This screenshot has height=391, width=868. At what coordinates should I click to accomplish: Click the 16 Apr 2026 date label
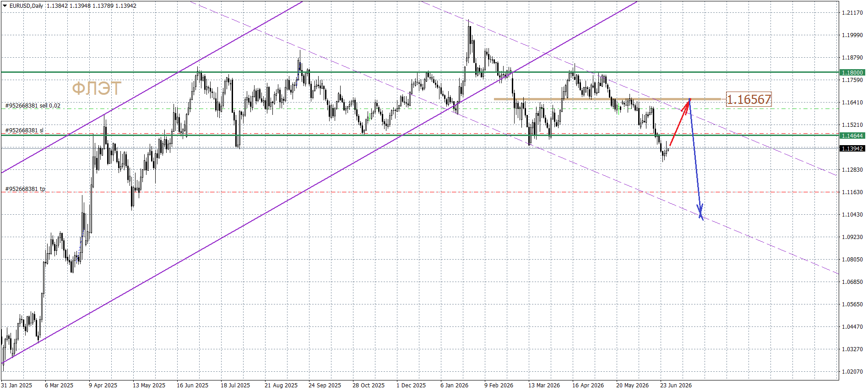[x=588, y=386]
